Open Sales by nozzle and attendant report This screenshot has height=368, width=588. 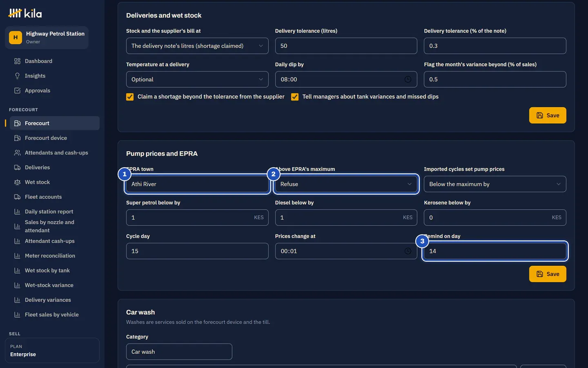coord(54,226)
